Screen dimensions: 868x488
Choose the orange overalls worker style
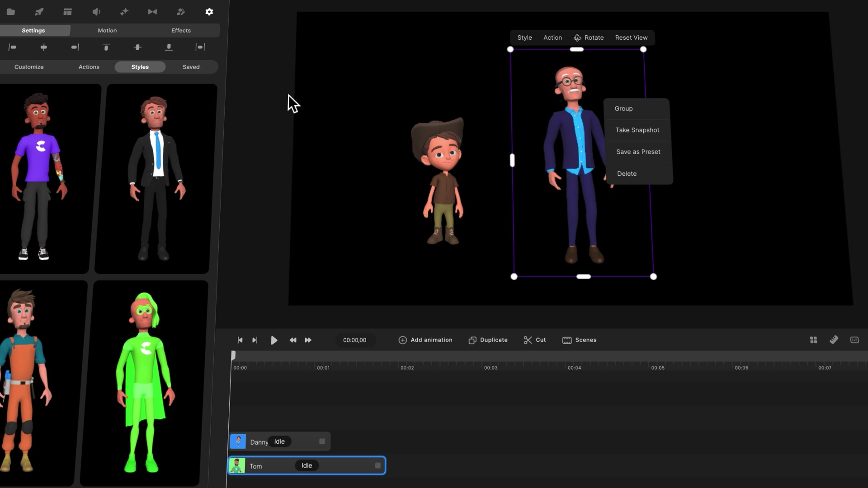click(x=41, y=383)
